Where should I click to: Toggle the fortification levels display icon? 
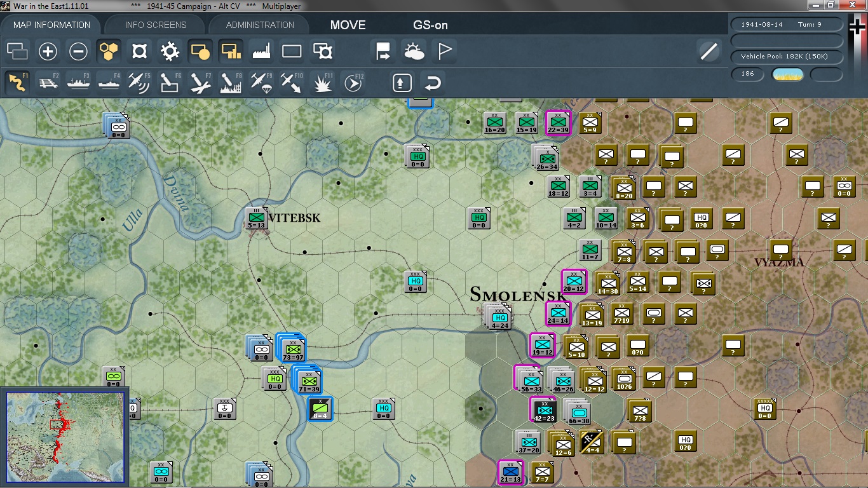pyautogui.click(x=140, y=51)
